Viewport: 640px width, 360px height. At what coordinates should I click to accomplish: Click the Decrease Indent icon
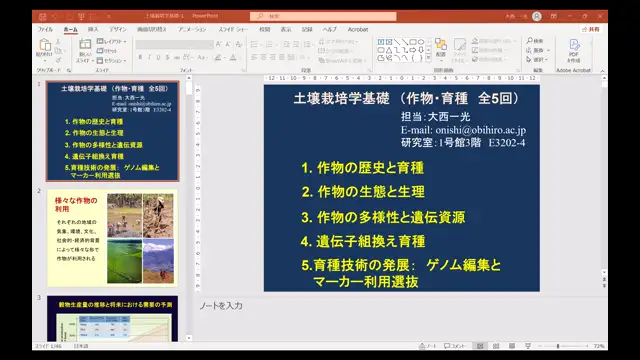286,44
